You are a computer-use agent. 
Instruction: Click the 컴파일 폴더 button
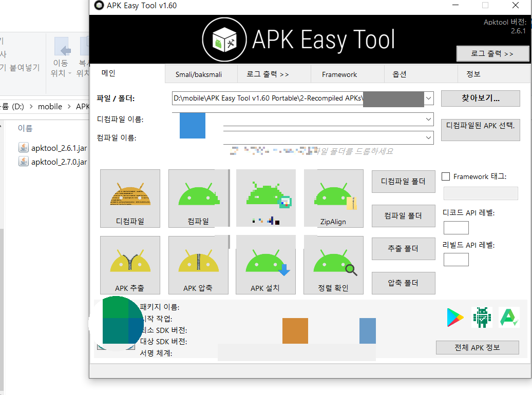pos(404,215)
